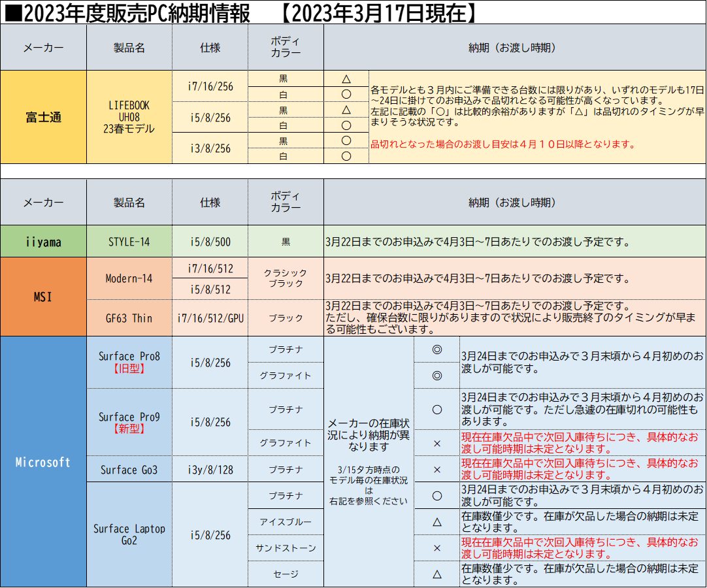Click the delivery text in the STYLE-14 row

(x=478, y=242)
